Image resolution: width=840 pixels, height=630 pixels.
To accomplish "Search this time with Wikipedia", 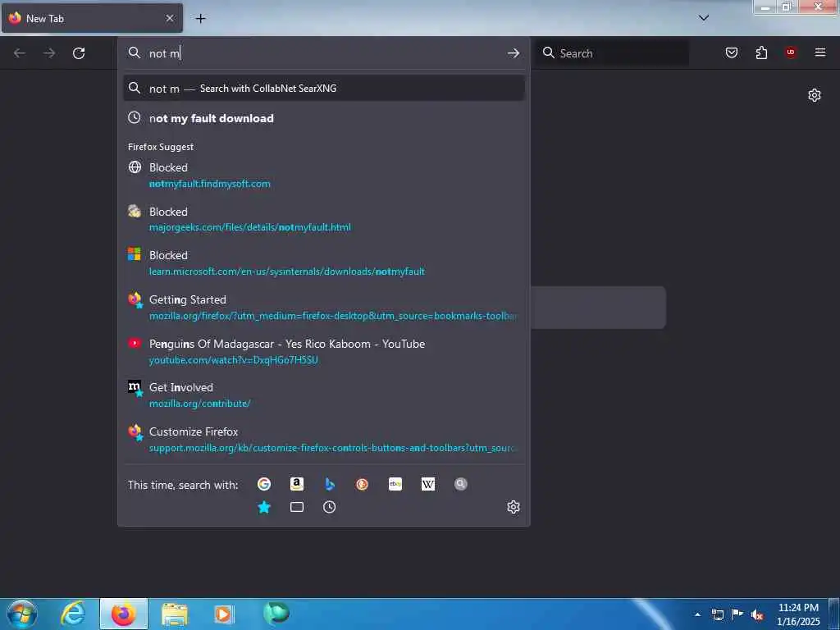I will (428, 484).
